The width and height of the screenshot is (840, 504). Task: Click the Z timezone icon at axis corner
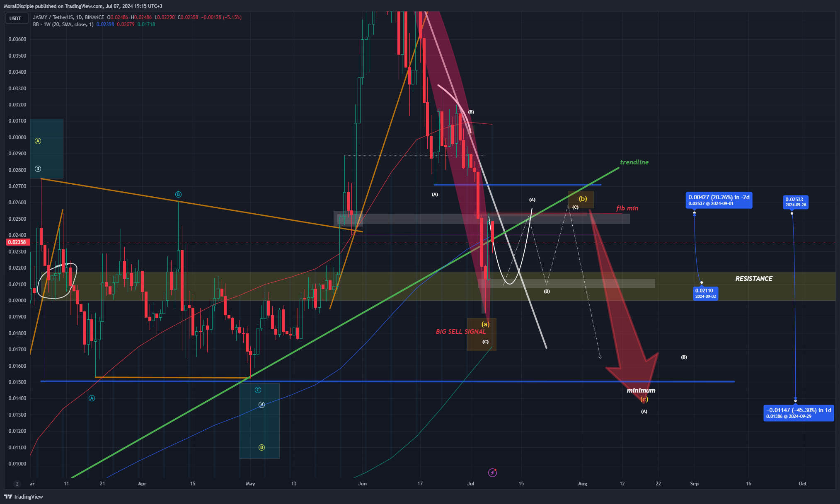coord(17,484)
